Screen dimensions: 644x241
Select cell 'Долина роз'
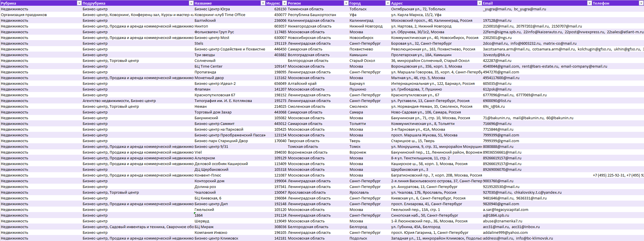click(230, 187)
